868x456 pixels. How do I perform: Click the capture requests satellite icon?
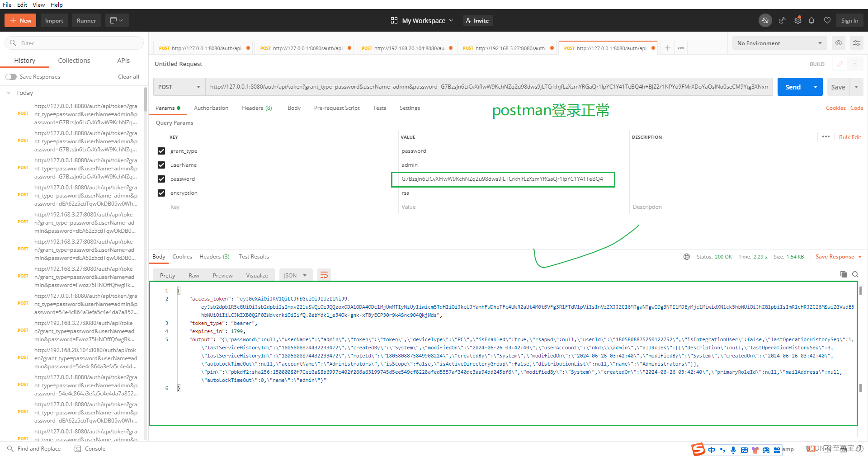pos(782,20)
